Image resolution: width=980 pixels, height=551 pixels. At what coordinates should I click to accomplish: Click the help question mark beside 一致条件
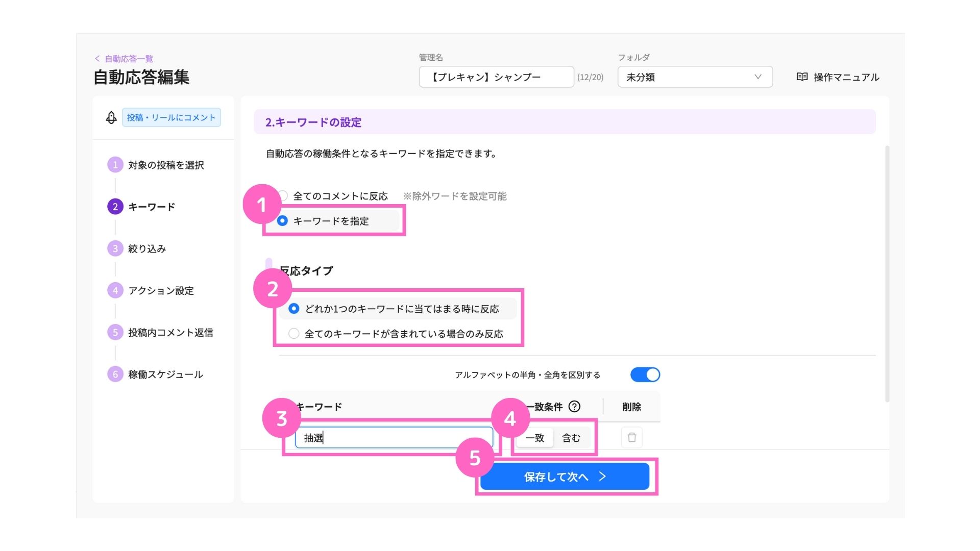pyautogui.click(x=574, y=407)
